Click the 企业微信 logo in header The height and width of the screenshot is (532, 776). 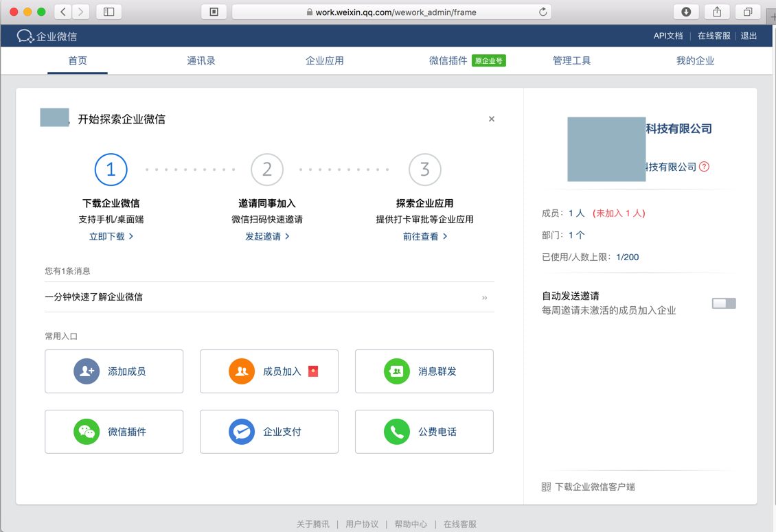point(47,36)
